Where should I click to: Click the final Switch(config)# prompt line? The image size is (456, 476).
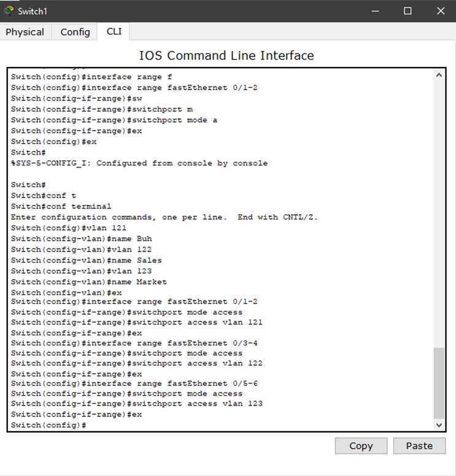(x=48, y=425)
